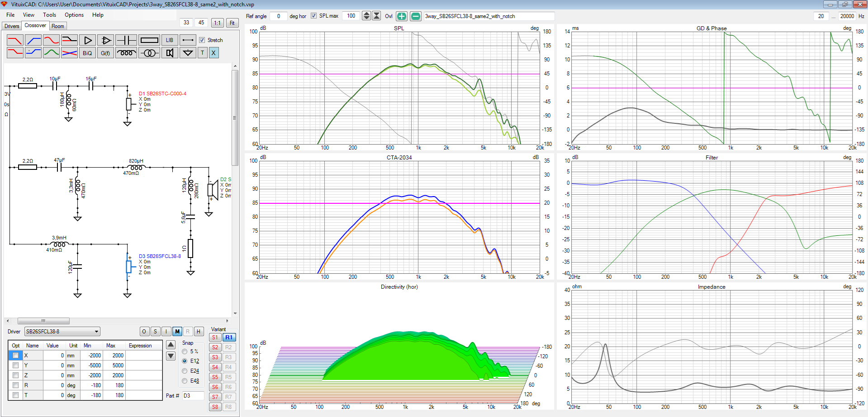The image size is (868, 417).
Task: Add a BiQ biquad block
Action: click(87, 53)
